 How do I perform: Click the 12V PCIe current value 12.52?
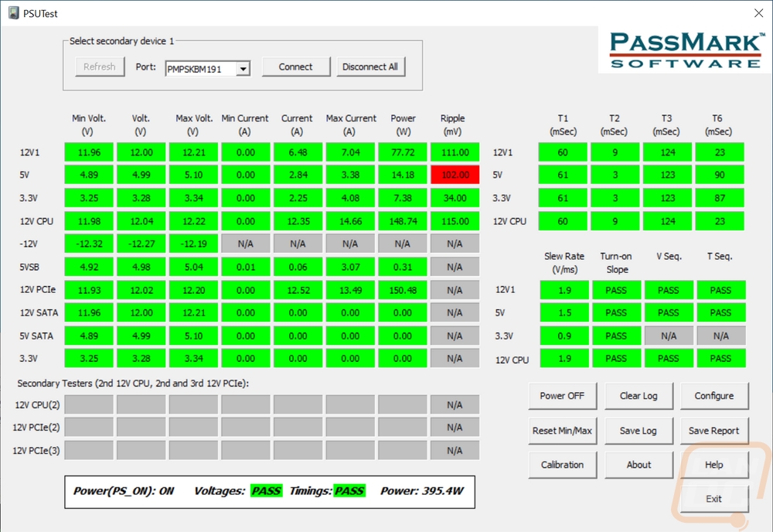coord(298,291)
